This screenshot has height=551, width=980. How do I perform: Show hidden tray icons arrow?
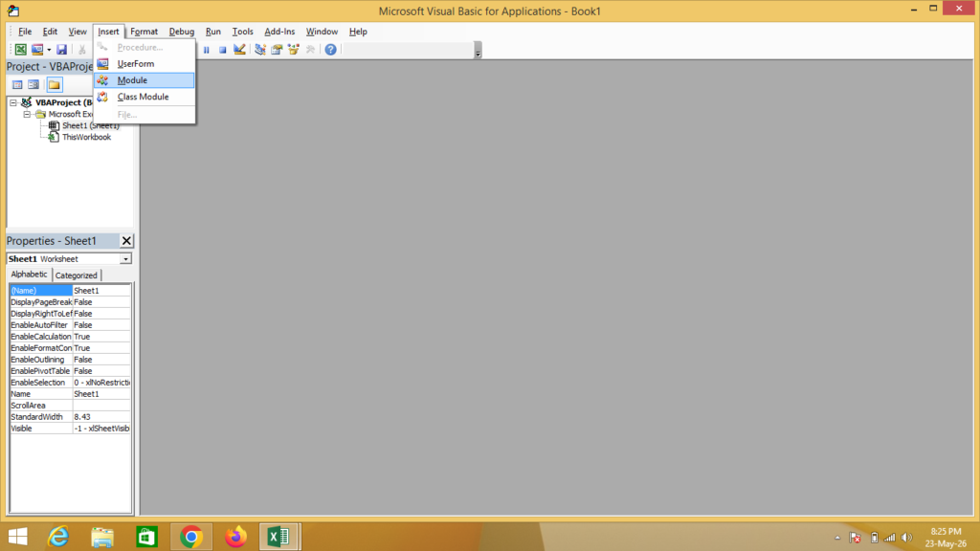(837, 538)
